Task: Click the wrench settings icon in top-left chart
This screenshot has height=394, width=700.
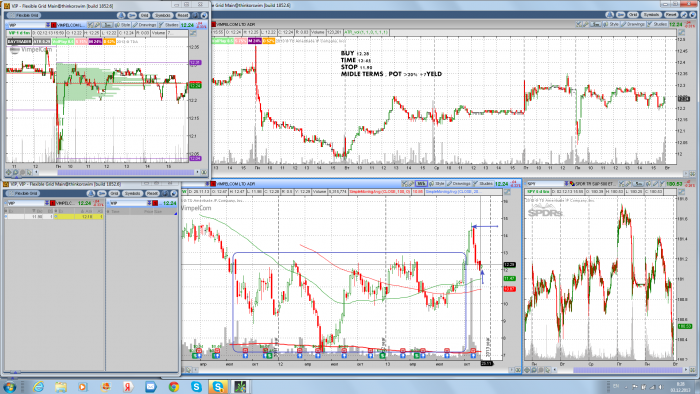Action: point(97,25)
